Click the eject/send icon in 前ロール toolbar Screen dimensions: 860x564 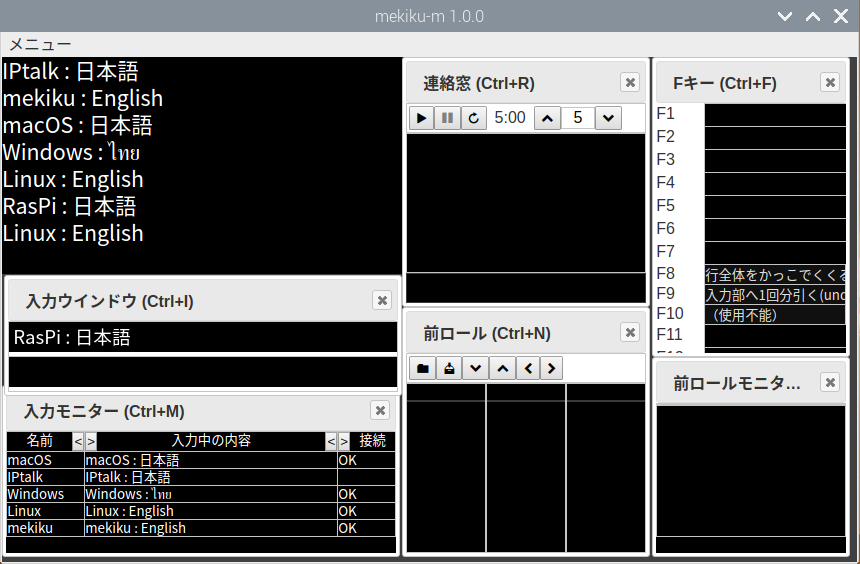(449, 368)
